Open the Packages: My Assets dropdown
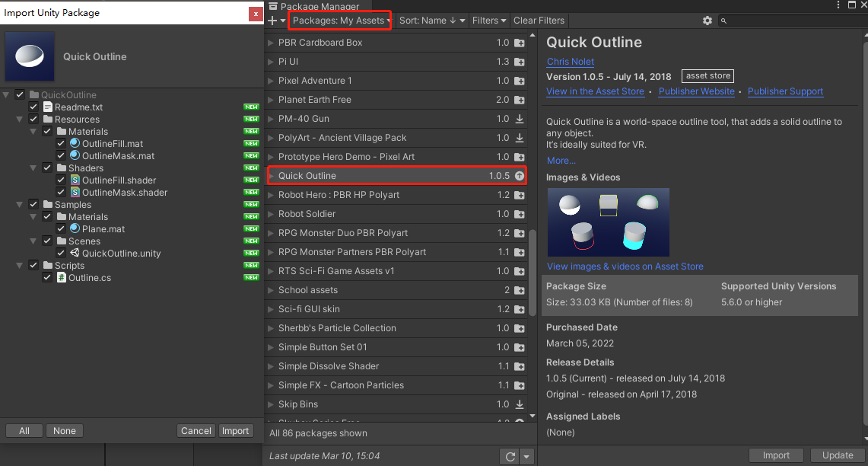The height and width of the screenshot is (466, 868). point(340,21)
